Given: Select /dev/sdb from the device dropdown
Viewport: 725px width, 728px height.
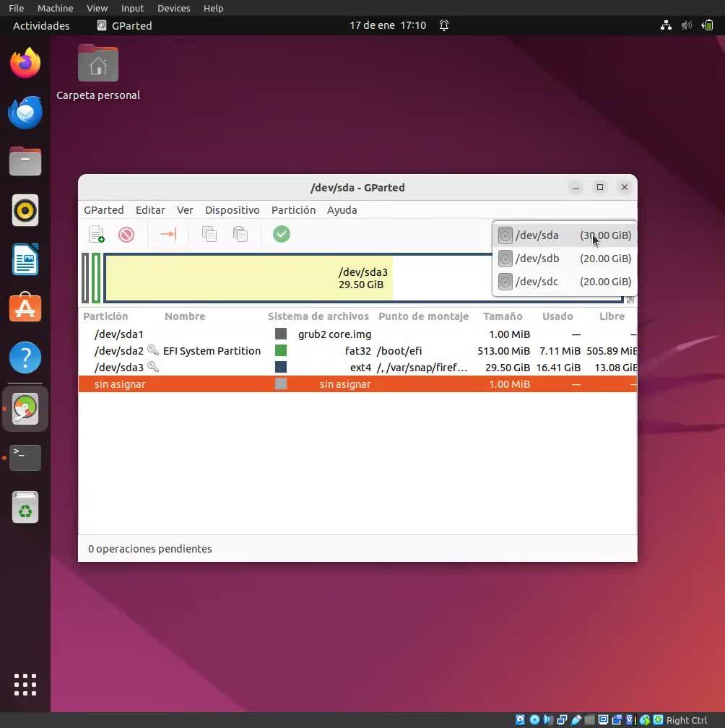Looking at the screenshot, I should (564, 259).
